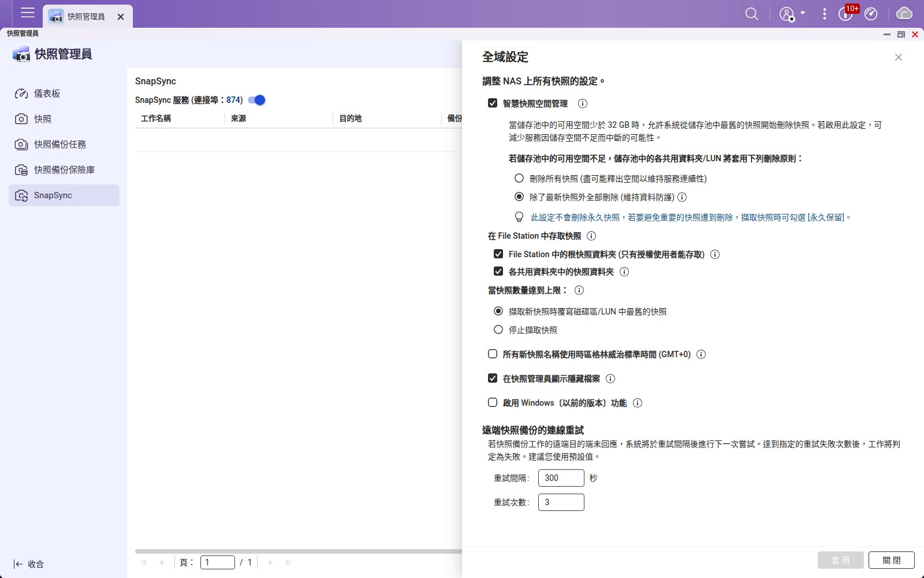924x578 pixels.
Task: Click info icon next to Windows 以前的版本
Action: point(638,403)
